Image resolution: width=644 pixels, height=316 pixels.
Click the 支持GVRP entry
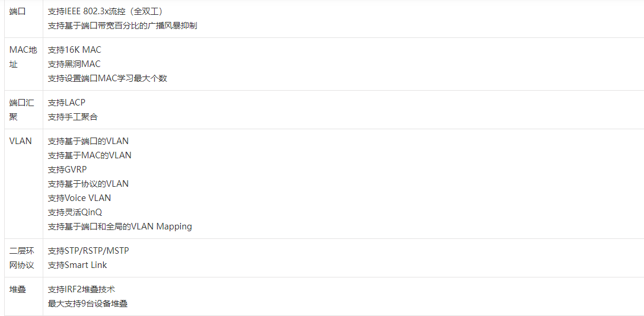pyautogui.click(x=67, y=170)
